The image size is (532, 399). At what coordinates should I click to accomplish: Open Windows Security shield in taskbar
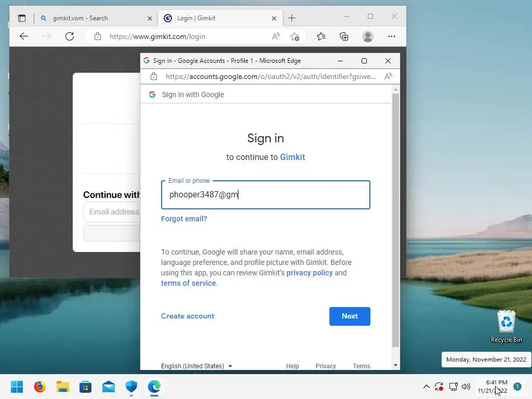point(131,387)
